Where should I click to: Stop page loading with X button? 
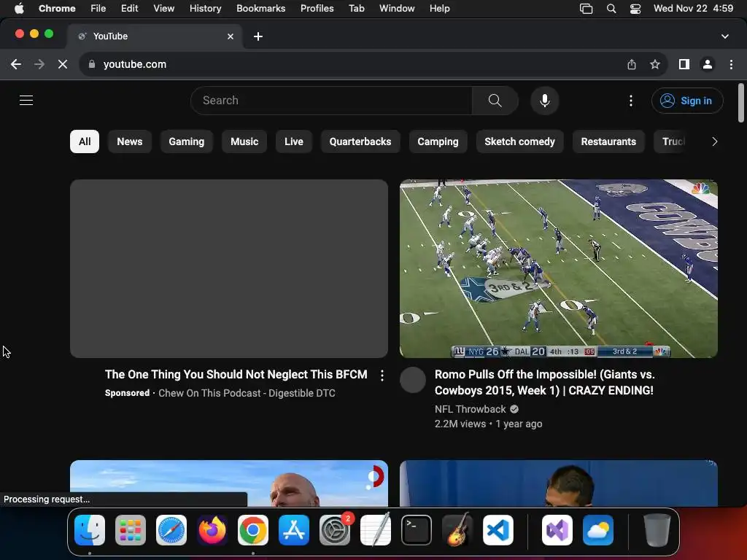point(63,64)
